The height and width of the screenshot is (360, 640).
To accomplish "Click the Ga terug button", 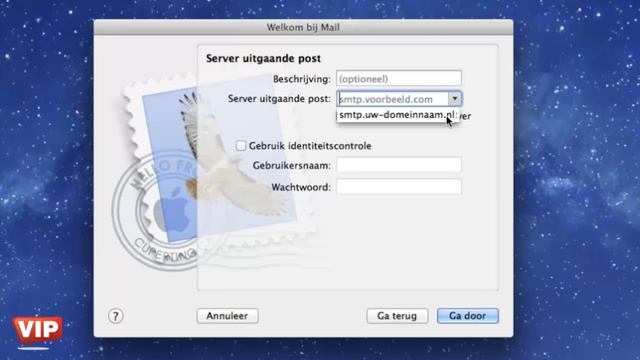I will point(397,316).
